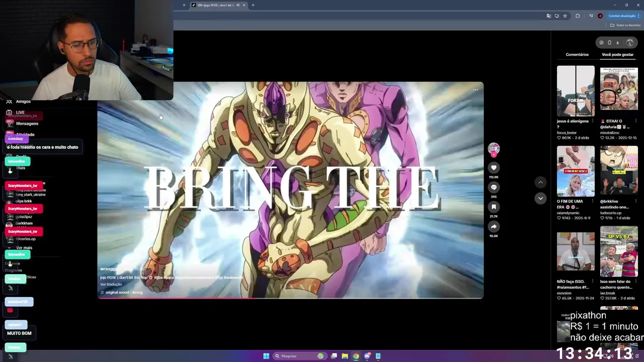Open more options for the EITAA! card
The image size is (644, 362).
coord(635,121)
